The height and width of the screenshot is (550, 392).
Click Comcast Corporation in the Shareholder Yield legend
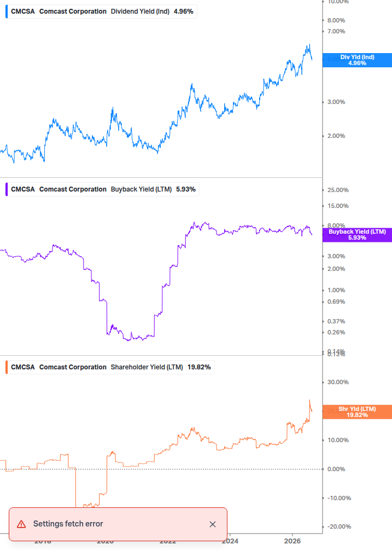(73, 367)
